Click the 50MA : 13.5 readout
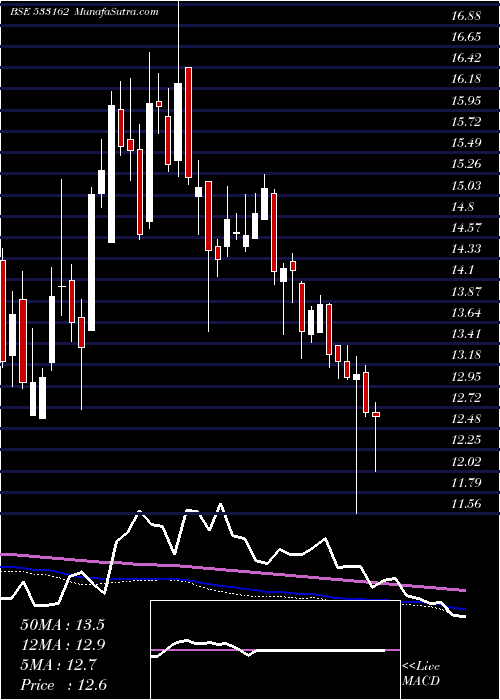Viewport: 500px width, 700px height. (x=62, y=625)
